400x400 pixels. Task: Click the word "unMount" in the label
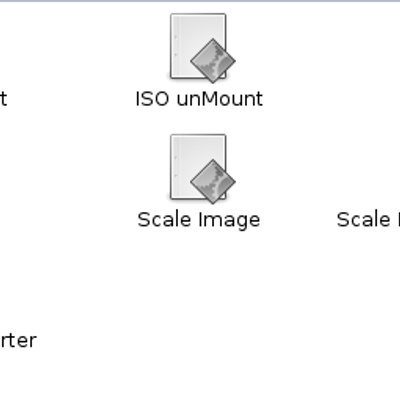[220, 99]
